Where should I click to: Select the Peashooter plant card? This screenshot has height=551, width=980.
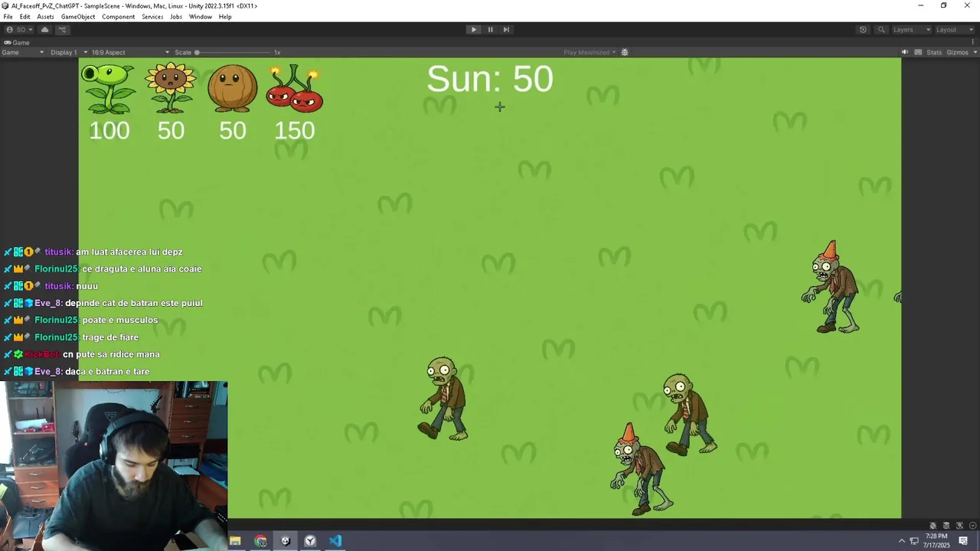point(109,90)
